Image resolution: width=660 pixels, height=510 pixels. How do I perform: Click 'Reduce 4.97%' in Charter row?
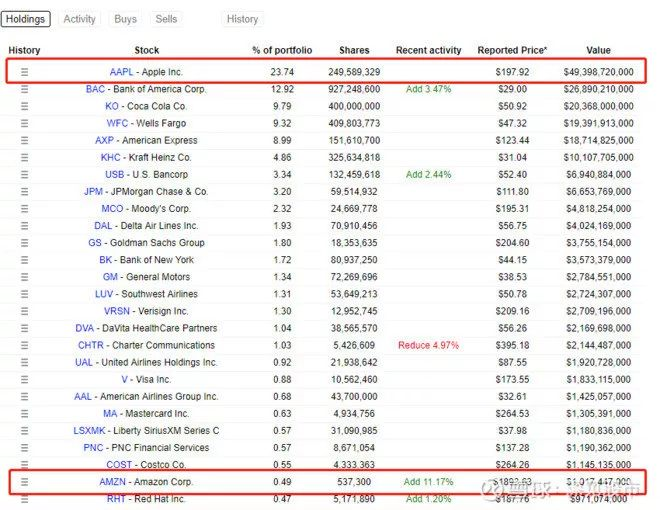click(428, 345)
